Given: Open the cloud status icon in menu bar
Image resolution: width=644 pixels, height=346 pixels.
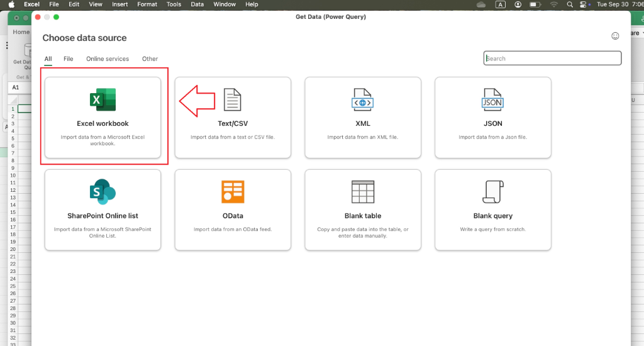Looking at the screenshot, I should (481, 4).
